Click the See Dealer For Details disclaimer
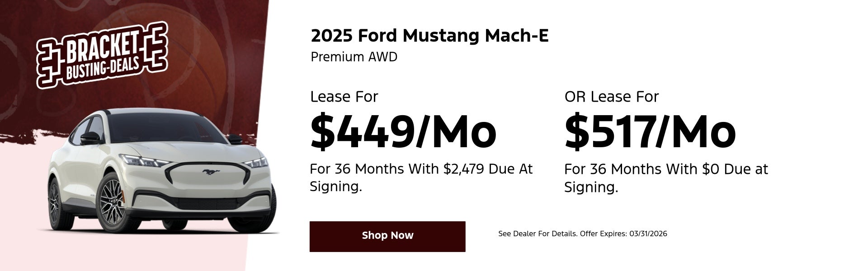 coord(538,234)
